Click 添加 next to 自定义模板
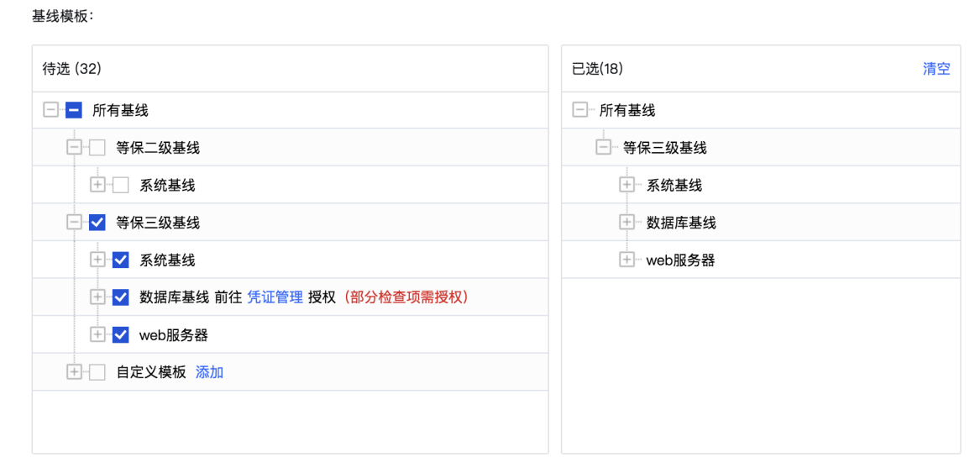Image resolution: width=980 pixels, height=473 pixels. click(x=209, y=372)
